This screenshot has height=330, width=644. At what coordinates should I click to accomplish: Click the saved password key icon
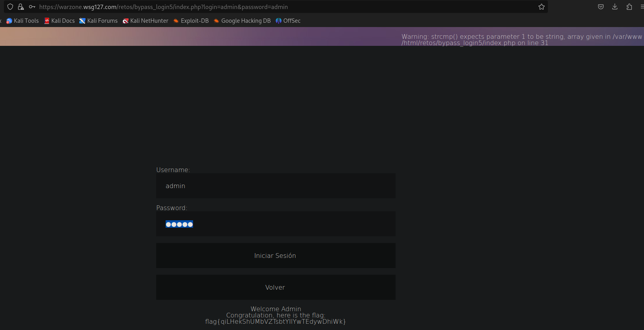point(32,7)
